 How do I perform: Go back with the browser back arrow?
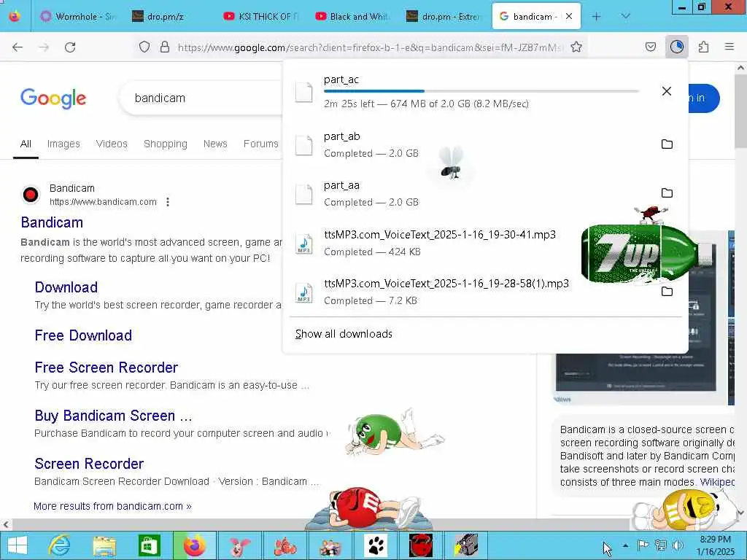tap(18, 47)
